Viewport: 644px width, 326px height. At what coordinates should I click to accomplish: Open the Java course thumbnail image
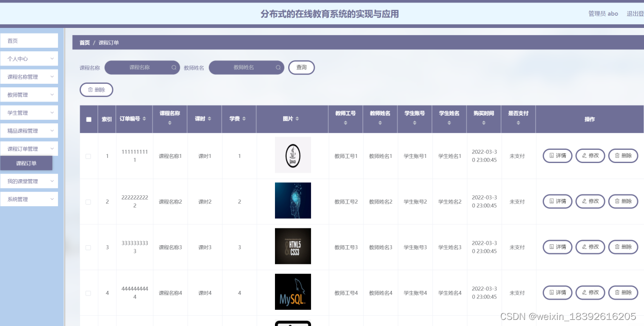point(293,155)
